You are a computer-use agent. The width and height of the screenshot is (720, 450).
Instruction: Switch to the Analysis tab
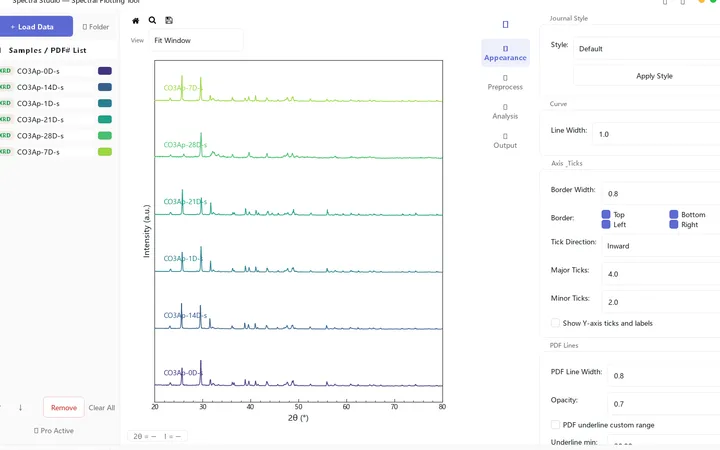505,112
